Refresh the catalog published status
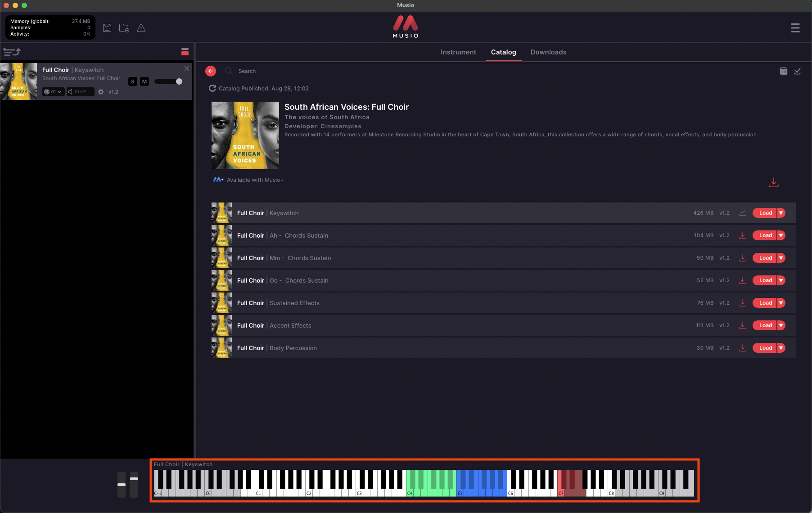 [x=212, y=88]
